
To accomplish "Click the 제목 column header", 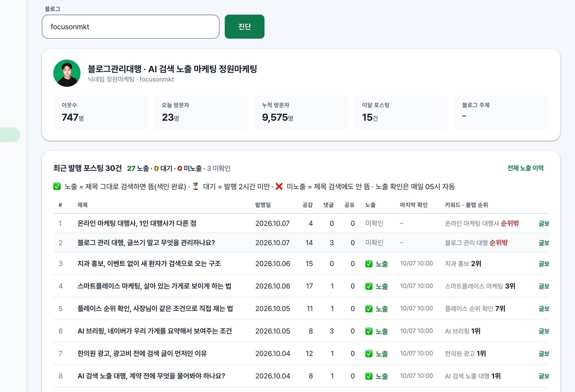I will click(83, 205).
